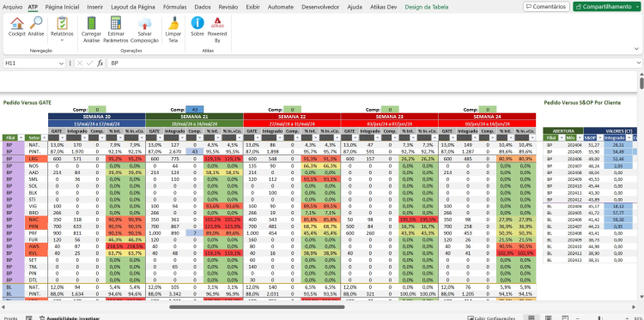This screenshot has width=644, height=320.
Task: Click the vertical scrollbar up arrow
Action: pyautogui.click(x=641, y=75)
